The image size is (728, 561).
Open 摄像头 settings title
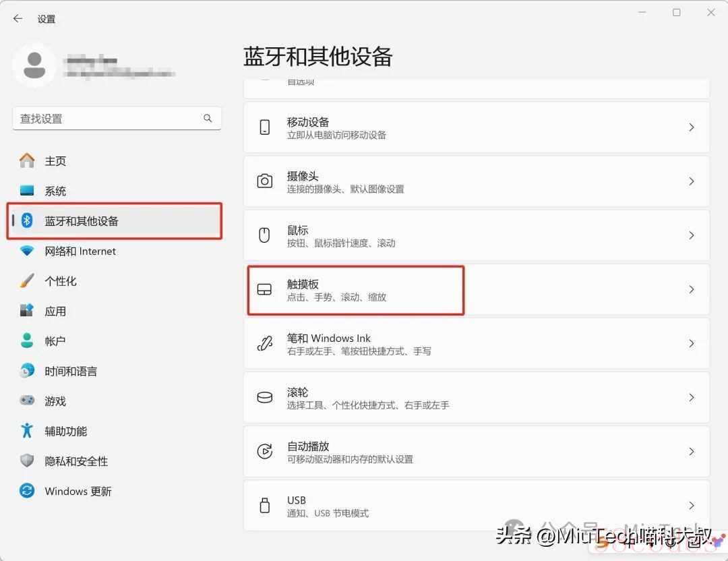[303, 176]
